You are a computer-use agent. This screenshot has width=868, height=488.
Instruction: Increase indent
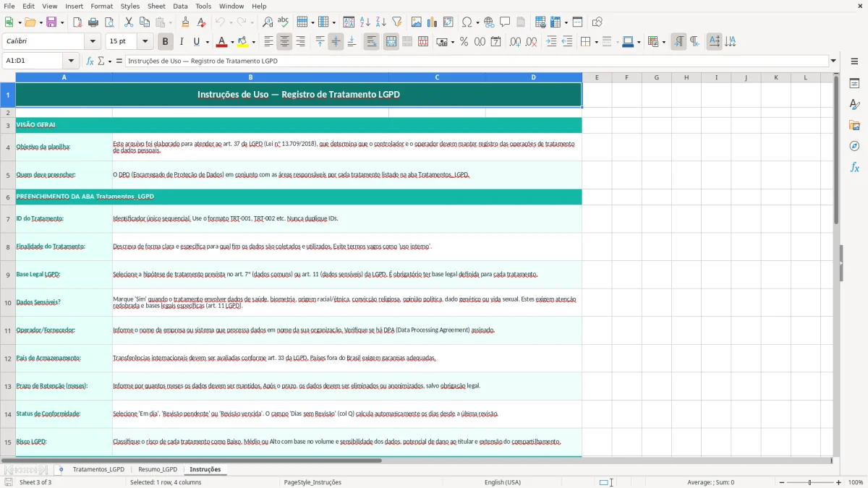click(552, 42)
